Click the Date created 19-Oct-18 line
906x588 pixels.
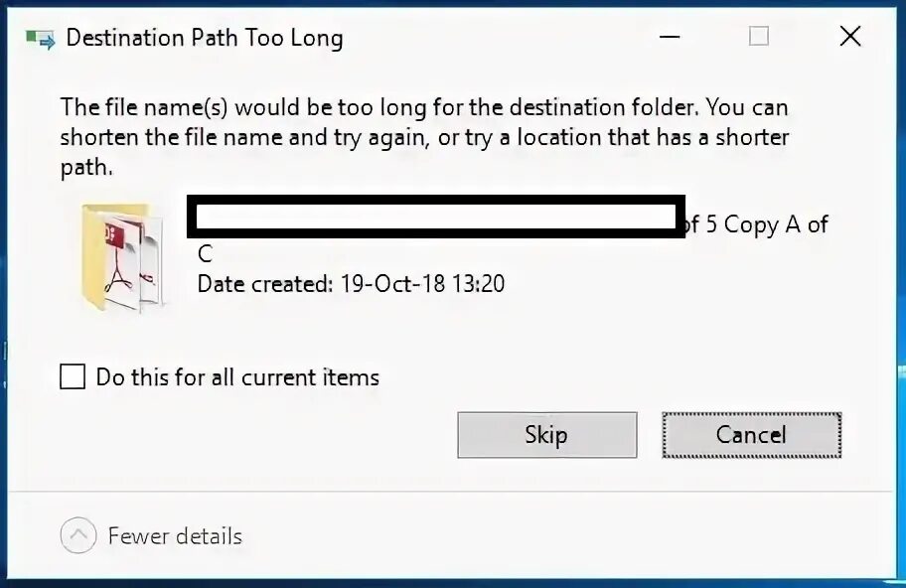click(351, 284)
